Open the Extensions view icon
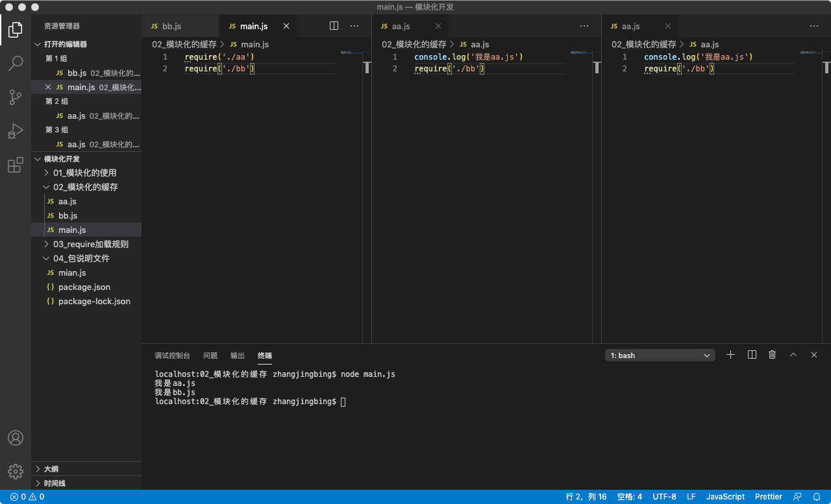Viewport: 831px width, 504px height. point(16,165)
